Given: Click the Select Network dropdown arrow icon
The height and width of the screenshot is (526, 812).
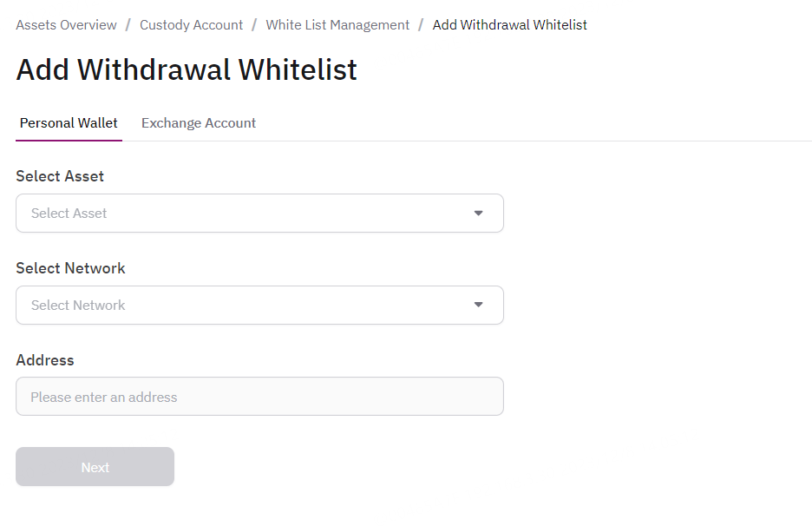Looking at the screenshot, I should point(478,305).
